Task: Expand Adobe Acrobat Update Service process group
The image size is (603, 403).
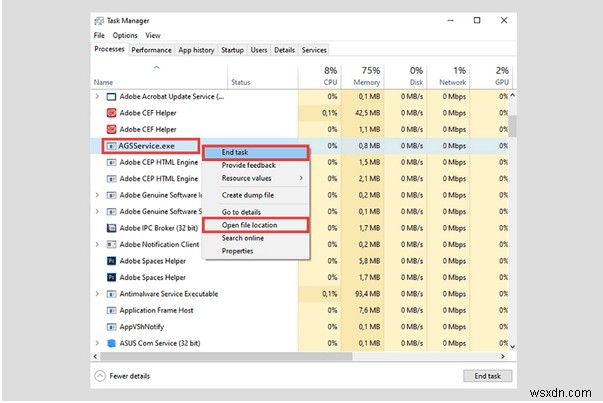Action: click(97, 97)
